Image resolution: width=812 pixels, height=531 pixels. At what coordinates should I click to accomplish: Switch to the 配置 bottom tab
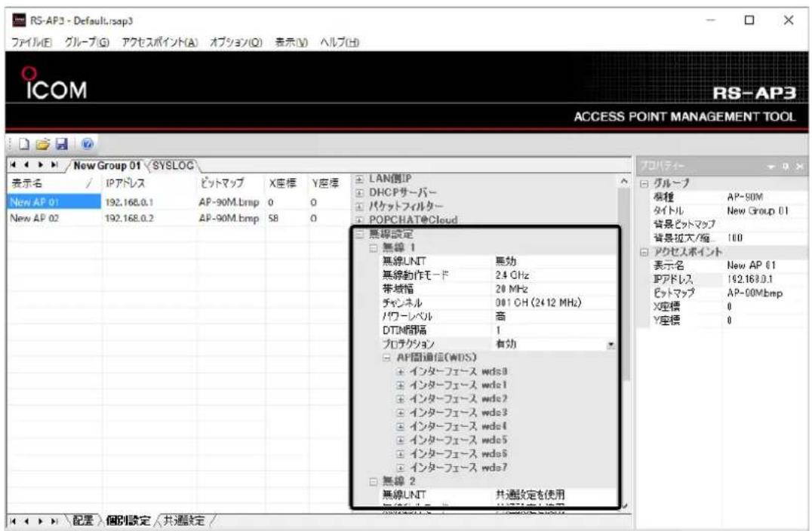pyautogui.click(x=83, y=520)
